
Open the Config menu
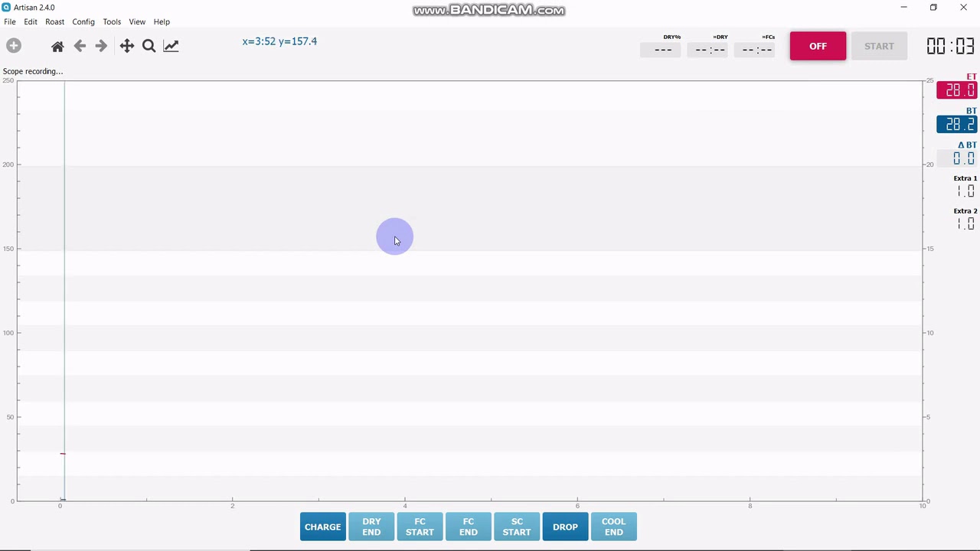click(83, 22)
